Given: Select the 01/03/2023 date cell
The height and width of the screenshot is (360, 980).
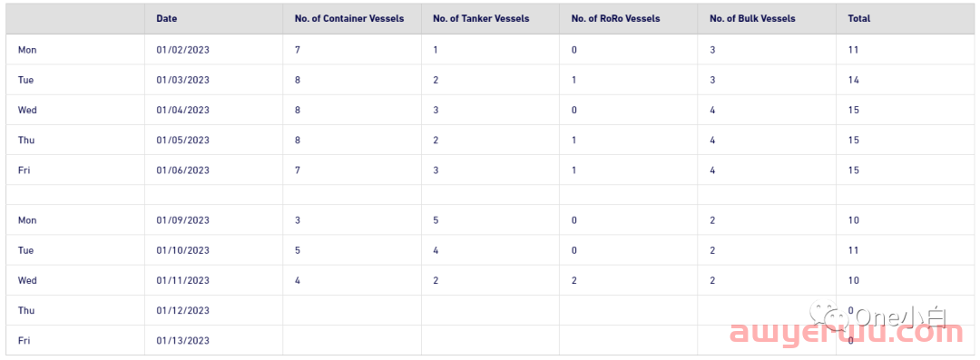Looking at the screenshot, I should tap(183, 80).
